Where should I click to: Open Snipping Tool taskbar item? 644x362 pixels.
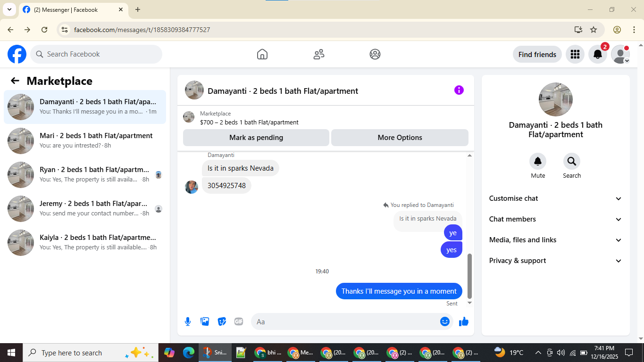click(215, 353)
